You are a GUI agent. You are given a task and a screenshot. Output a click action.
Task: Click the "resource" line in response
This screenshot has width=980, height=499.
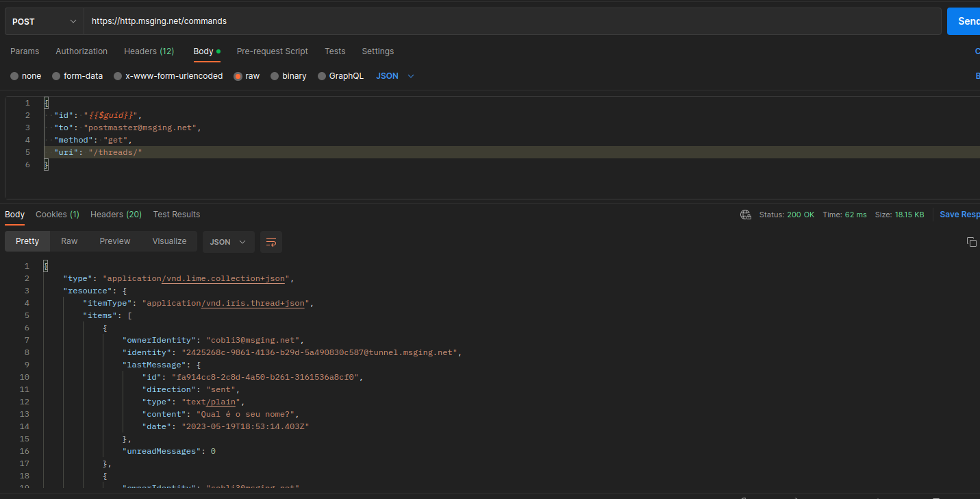coord(95,291)
